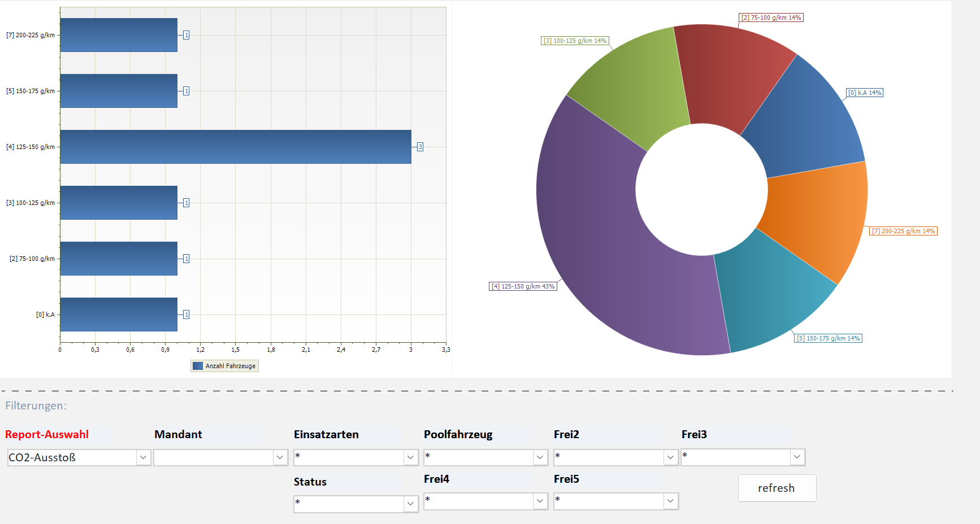Screen dimensions: 980x524
Task: Expand the Poolfahrzeug dropdown
Action: (x=486, y=457)
